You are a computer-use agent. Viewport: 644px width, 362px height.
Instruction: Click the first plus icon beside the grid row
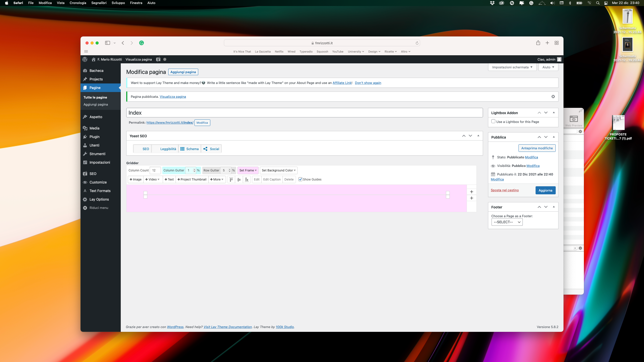471,192
